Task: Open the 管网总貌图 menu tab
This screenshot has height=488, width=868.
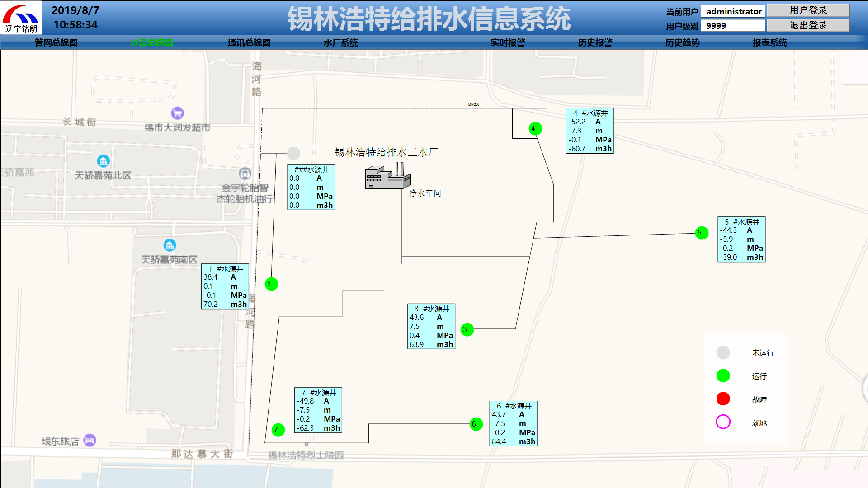Action: click(56, 43)
